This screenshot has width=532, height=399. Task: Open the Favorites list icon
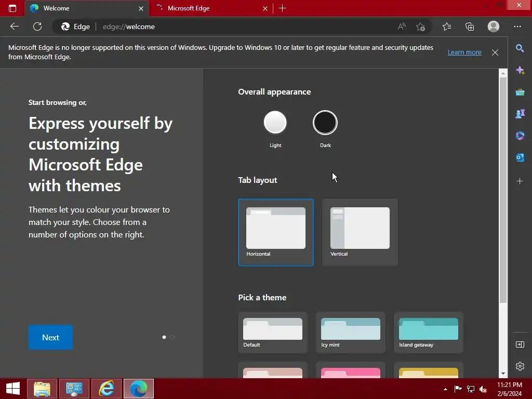point(447,26)
